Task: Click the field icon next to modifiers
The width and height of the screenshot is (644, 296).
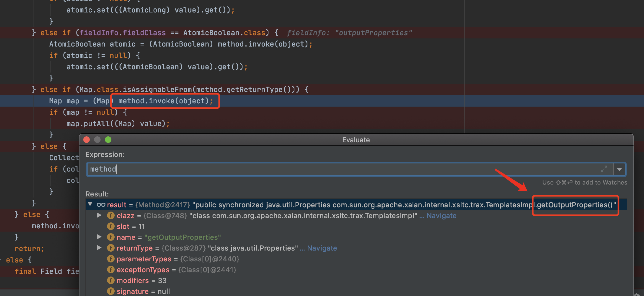Action: coord(111,280)
